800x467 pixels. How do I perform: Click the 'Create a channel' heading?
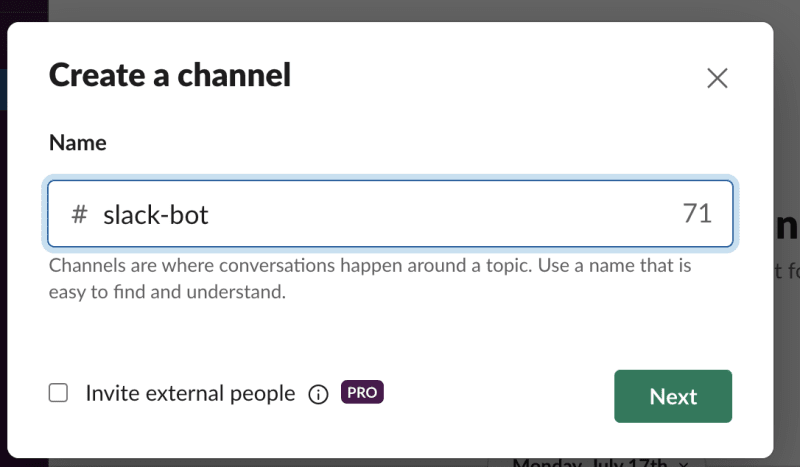click(170, 75)
